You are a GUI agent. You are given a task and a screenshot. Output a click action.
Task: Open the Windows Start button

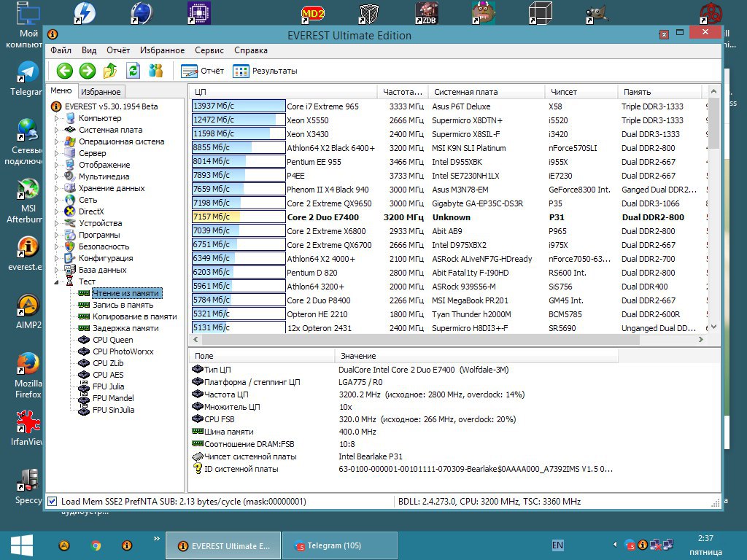21,545
